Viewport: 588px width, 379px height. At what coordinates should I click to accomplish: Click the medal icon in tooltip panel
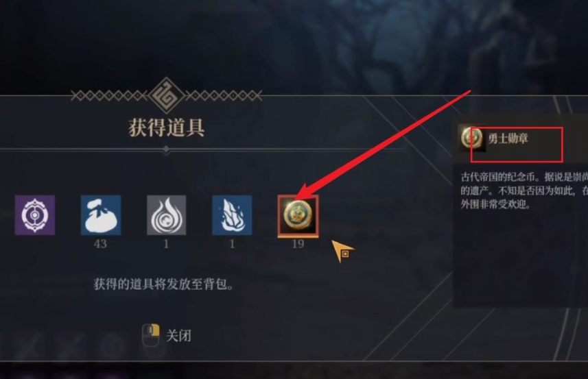pyautogui.click(x=471, y=138)
